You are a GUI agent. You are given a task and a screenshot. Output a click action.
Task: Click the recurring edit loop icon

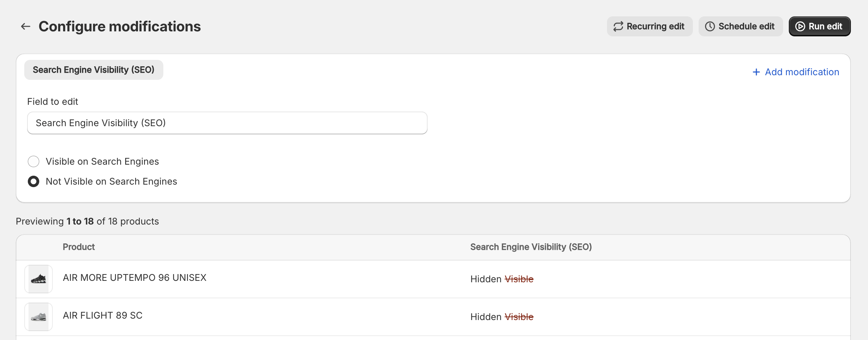pyautogui.click(x=618, y=26)
